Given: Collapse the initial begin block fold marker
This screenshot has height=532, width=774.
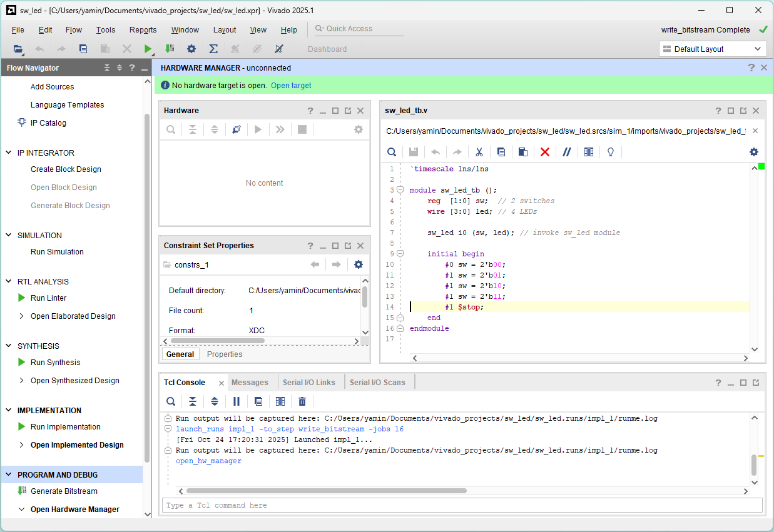Looking at the screenshot, I should [x=400, y=254].
